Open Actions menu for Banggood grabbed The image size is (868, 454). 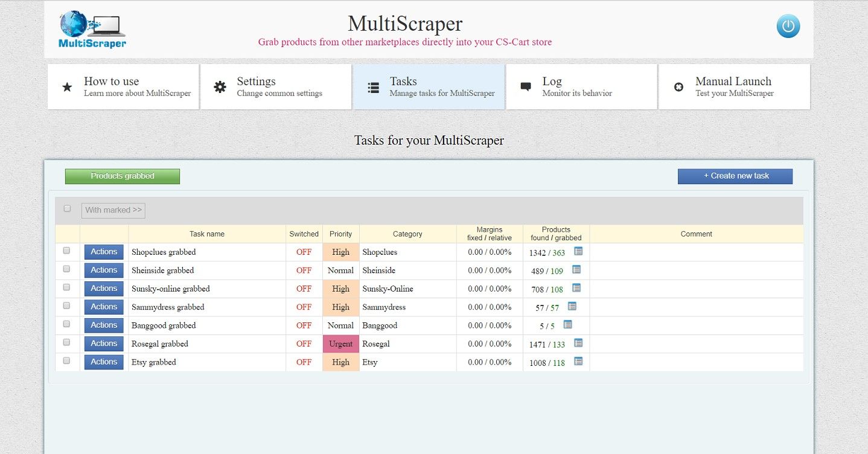click(x=104, y=325)
